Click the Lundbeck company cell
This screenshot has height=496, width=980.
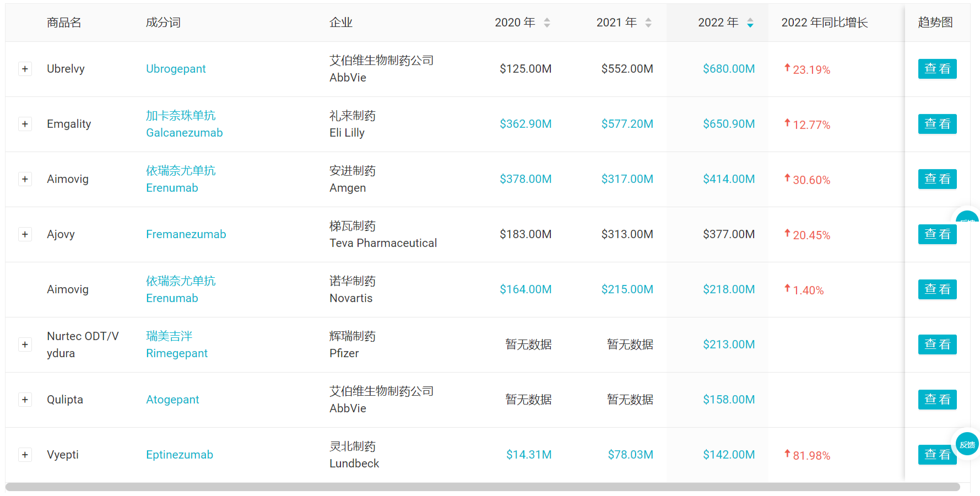point(354,455)
